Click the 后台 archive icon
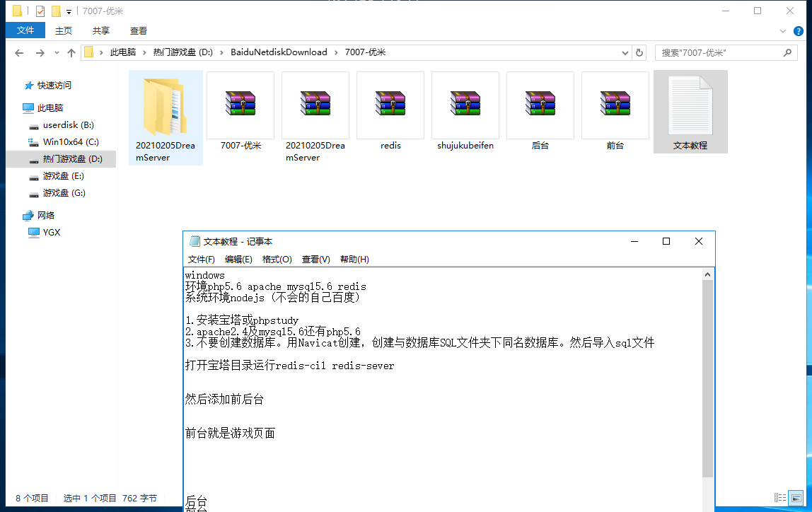Viewport: 812px width, 512px height. (540, 104)
